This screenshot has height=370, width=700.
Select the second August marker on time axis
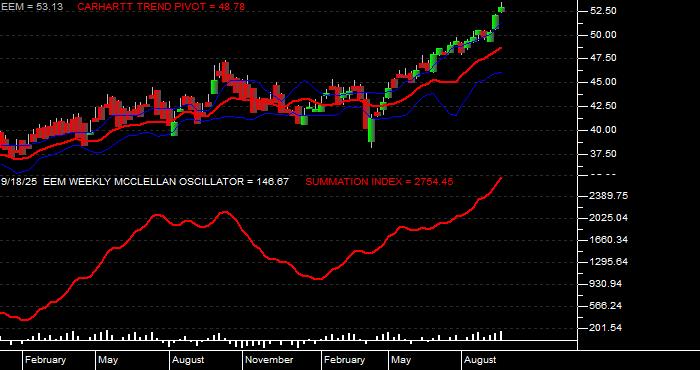(x=480, y=360)
